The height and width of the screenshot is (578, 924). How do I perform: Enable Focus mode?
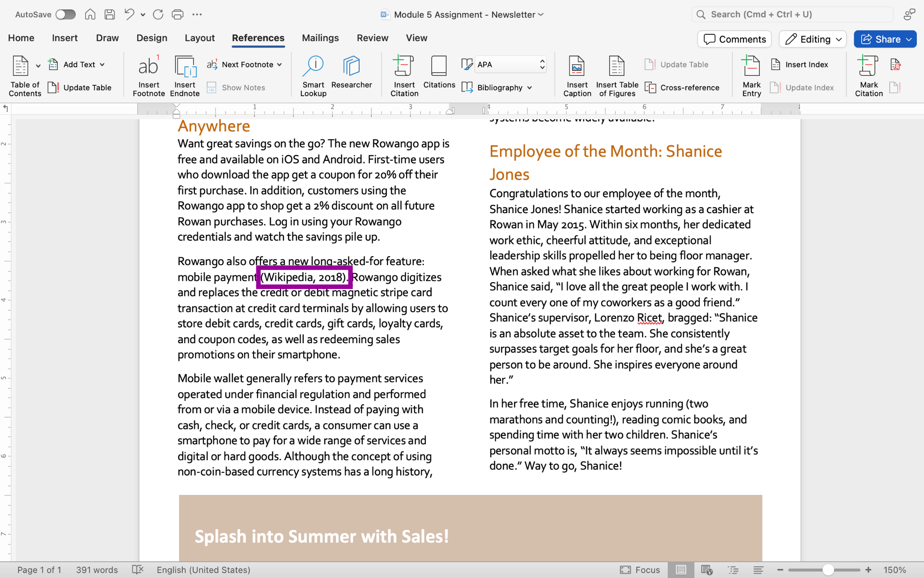(640, 570)
